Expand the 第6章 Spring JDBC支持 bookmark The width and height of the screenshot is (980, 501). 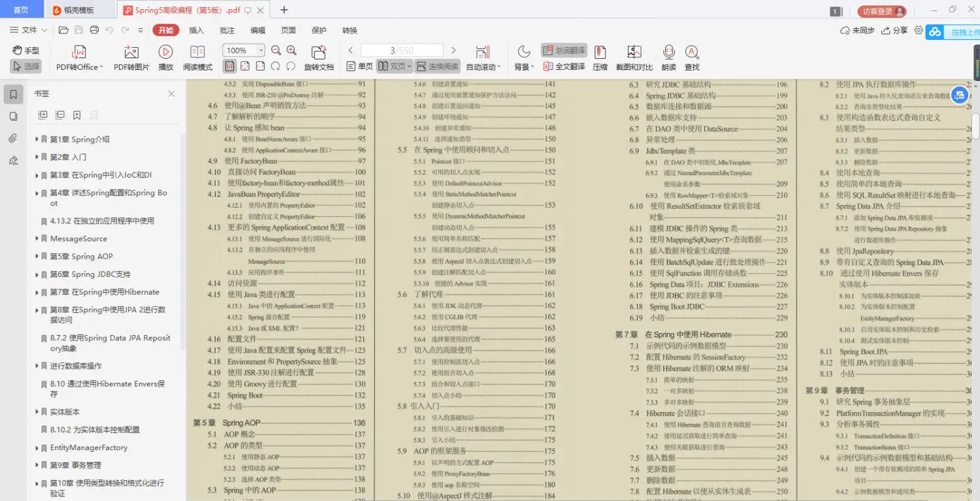[37, 274]
